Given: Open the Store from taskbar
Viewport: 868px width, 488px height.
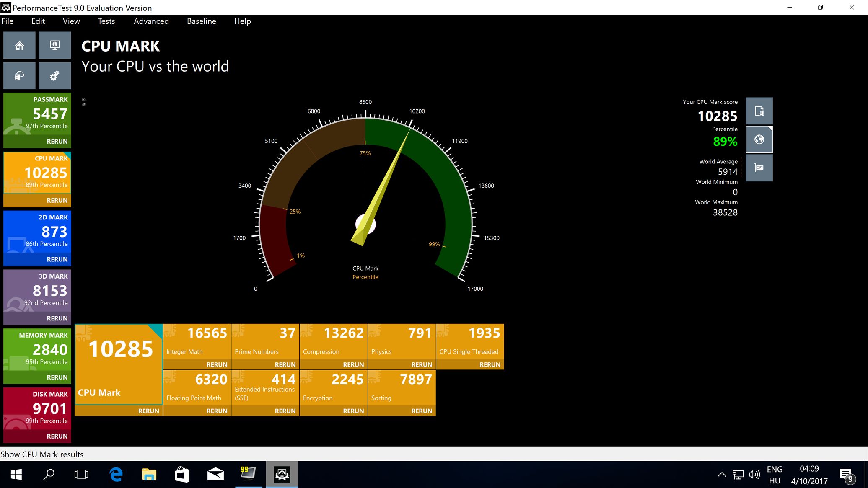Looking at the screenshot, I should pos(182,475).
